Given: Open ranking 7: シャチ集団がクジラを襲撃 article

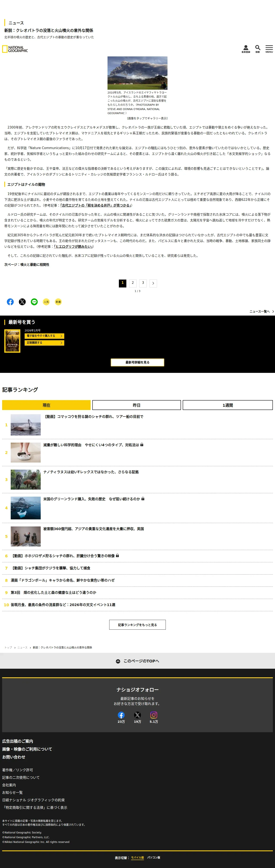Looking at the screenshot, I should click(x=51, y=568).
